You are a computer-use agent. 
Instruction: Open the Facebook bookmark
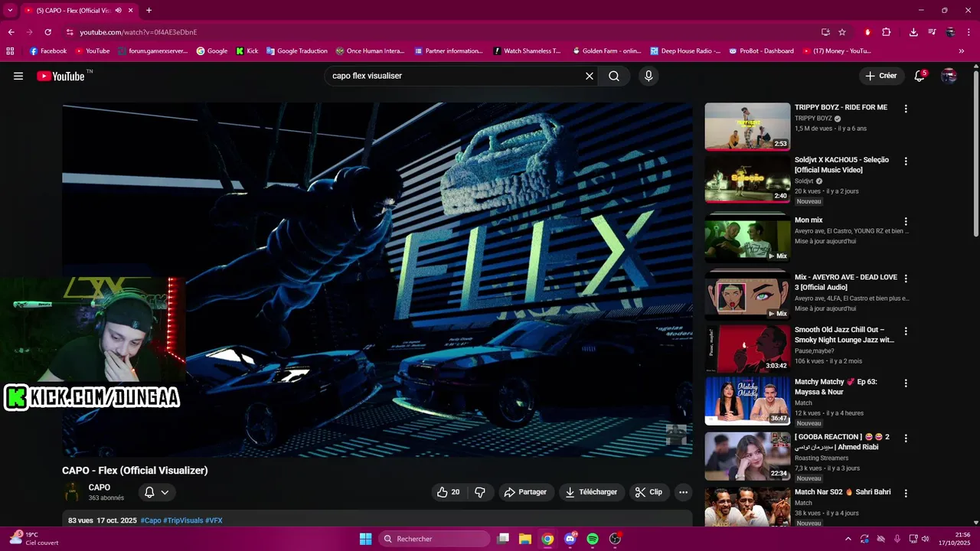48,51
